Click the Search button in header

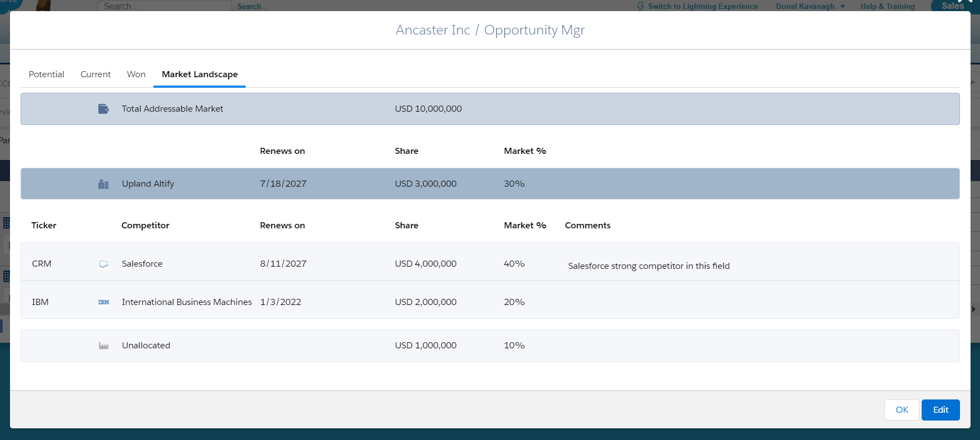pos(249,6)
